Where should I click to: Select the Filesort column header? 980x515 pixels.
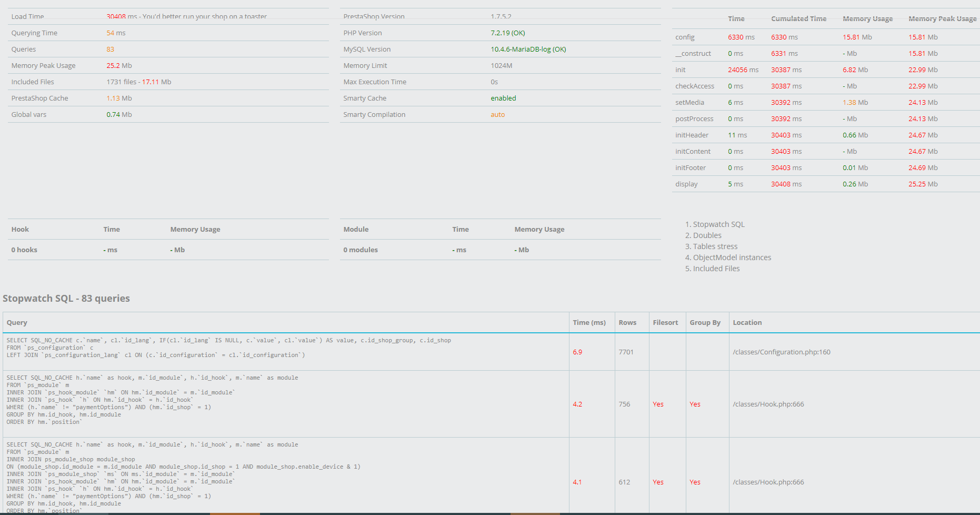tap(665, 323)
